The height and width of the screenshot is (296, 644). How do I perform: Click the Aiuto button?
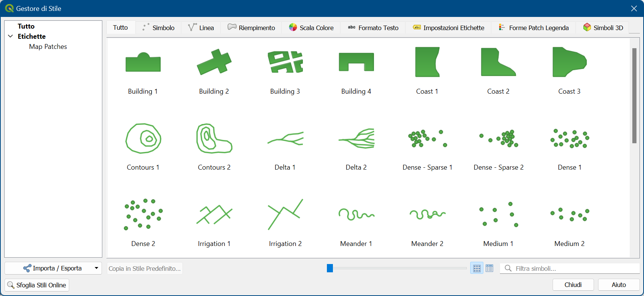[619, 285]
